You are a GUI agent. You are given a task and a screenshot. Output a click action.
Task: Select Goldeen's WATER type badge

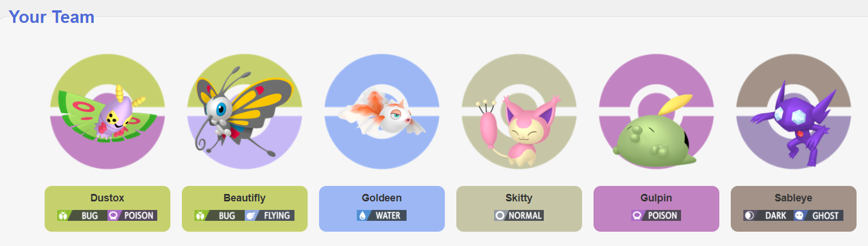(x=382, y=216)
